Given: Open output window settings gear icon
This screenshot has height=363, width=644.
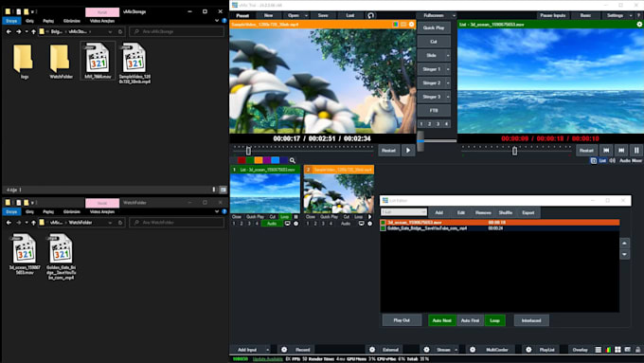Looking at the screenshot, I should (639, 25).
